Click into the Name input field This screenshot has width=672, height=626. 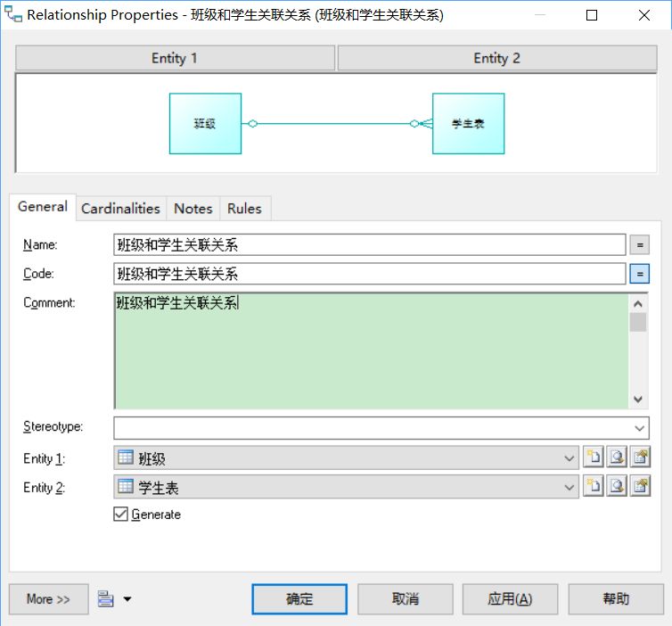tap(370, 245)
